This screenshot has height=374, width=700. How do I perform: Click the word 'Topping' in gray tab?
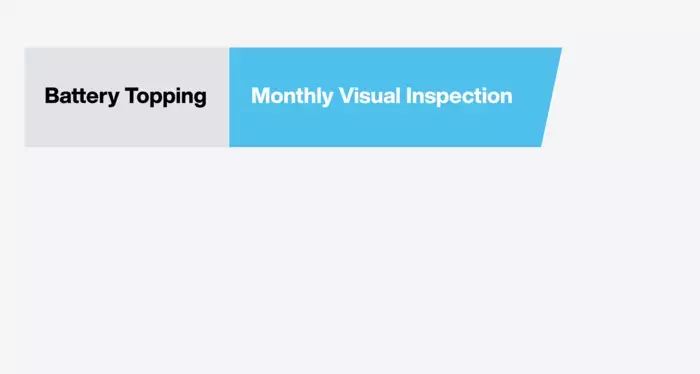166,96
